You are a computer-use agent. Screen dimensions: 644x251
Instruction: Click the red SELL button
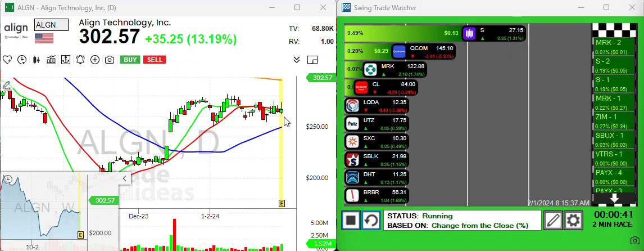(155, 60)
